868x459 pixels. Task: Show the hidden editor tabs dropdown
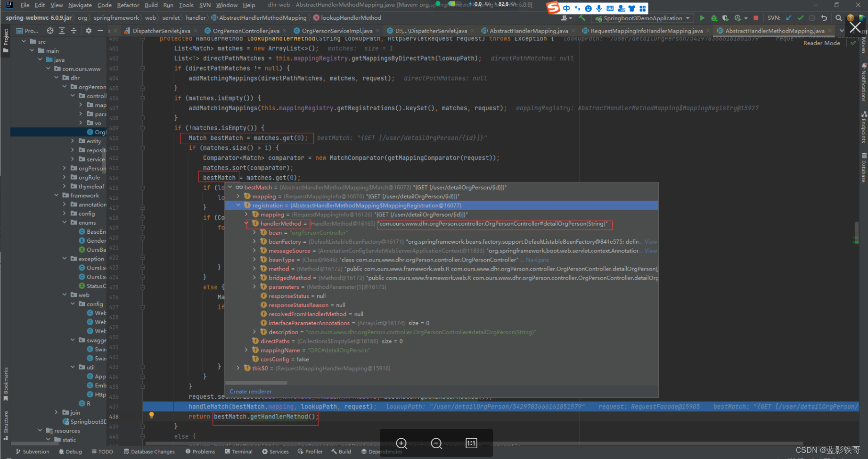click(x=842, y=31)
